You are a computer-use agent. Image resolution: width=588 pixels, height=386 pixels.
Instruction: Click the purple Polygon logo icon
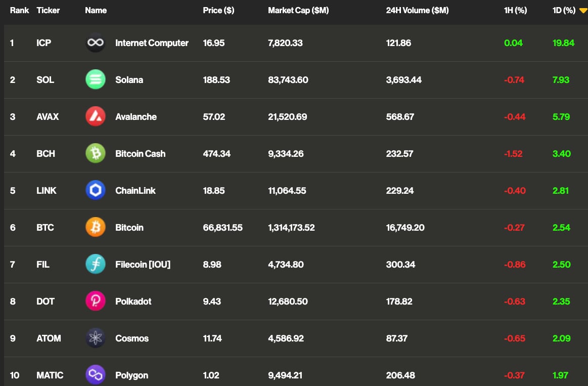pos(95,375)
